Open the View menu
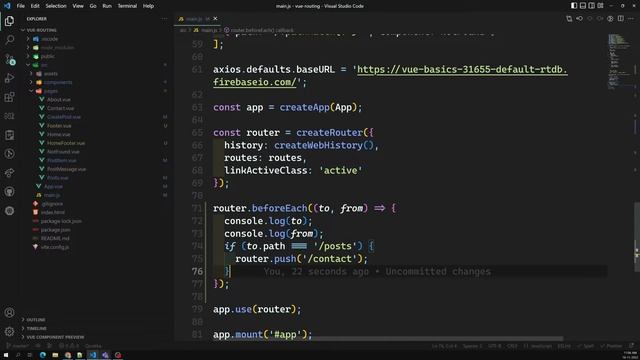The image size is (640, 360). 78,6
